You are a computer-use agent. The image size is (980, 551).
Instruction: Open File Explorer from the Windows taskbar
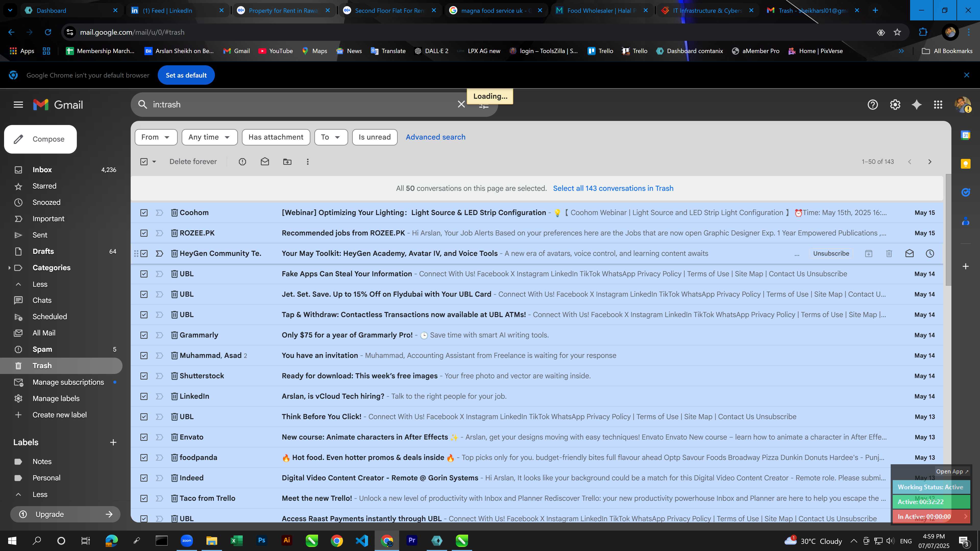click(212, 540)
